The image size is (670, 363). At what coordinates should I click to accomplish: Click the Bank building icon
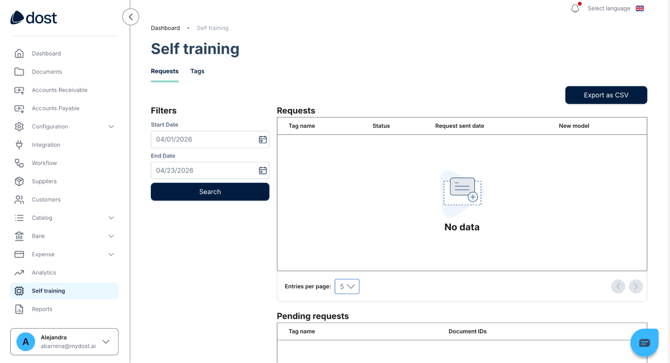19,236
